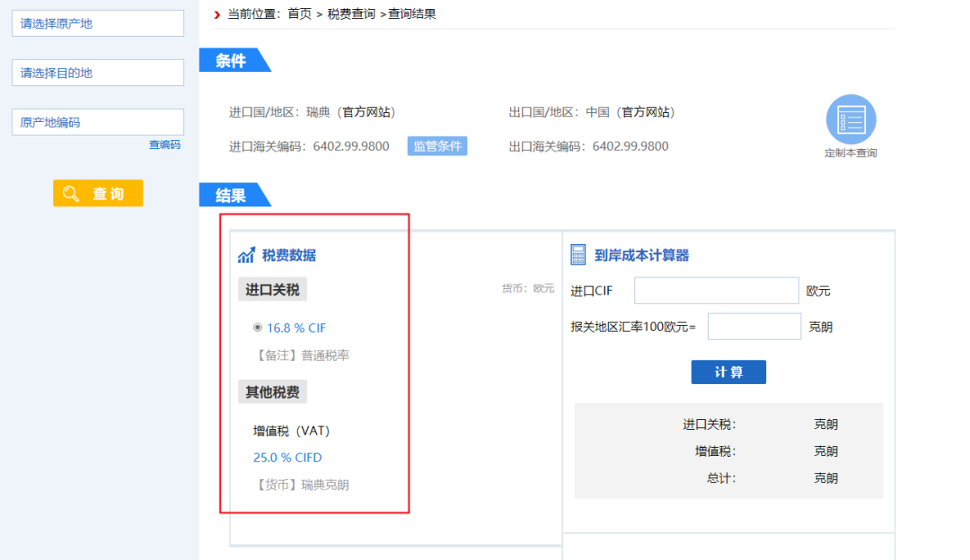Select the 16.8 % CIF radio option

(258, 328)
